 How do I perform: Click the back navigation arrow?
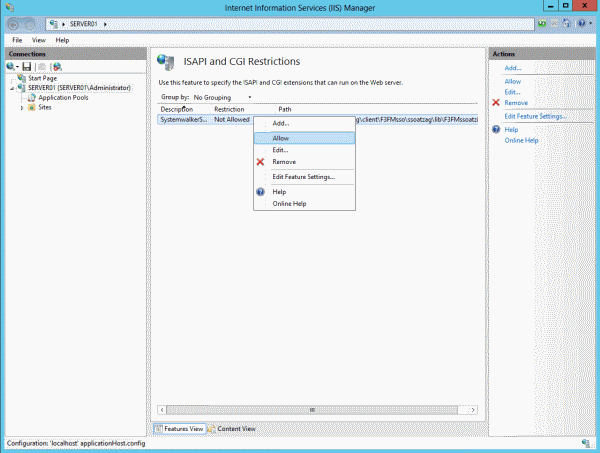coord(13,24)
